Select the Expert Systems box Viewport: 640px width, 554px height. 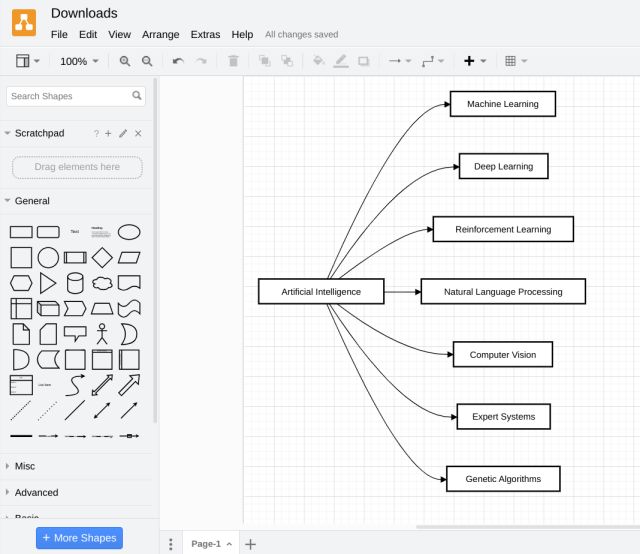[x=504, y=416]
